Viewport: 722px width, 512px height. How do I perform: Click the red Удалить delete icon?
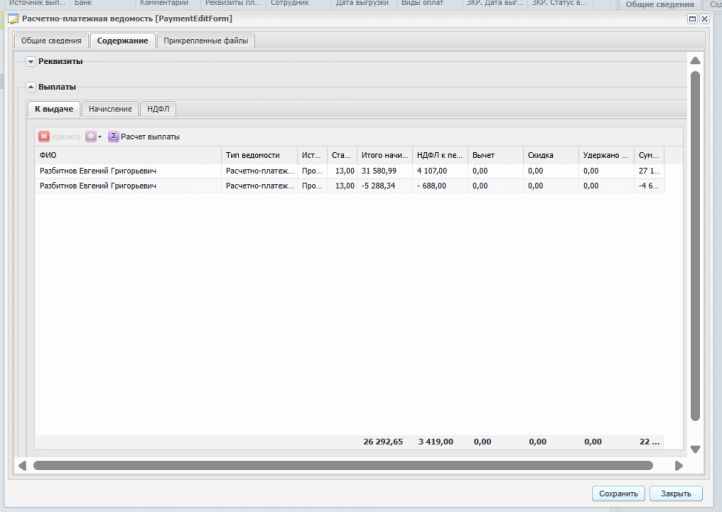point(44,136)
